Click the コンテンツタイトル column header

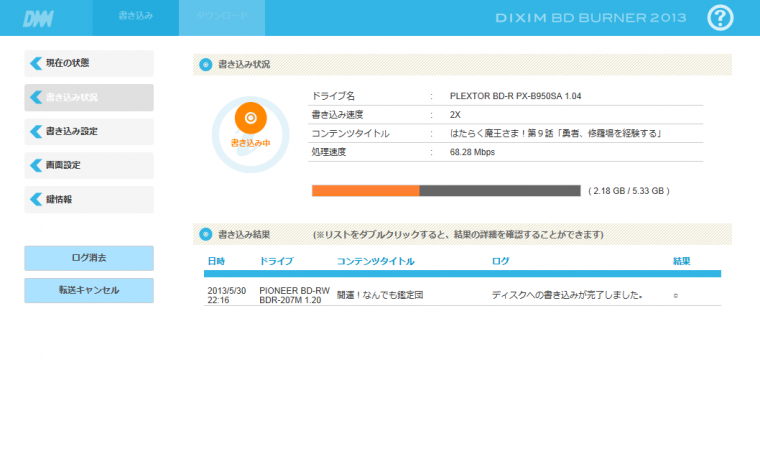(x=376, y=261)
